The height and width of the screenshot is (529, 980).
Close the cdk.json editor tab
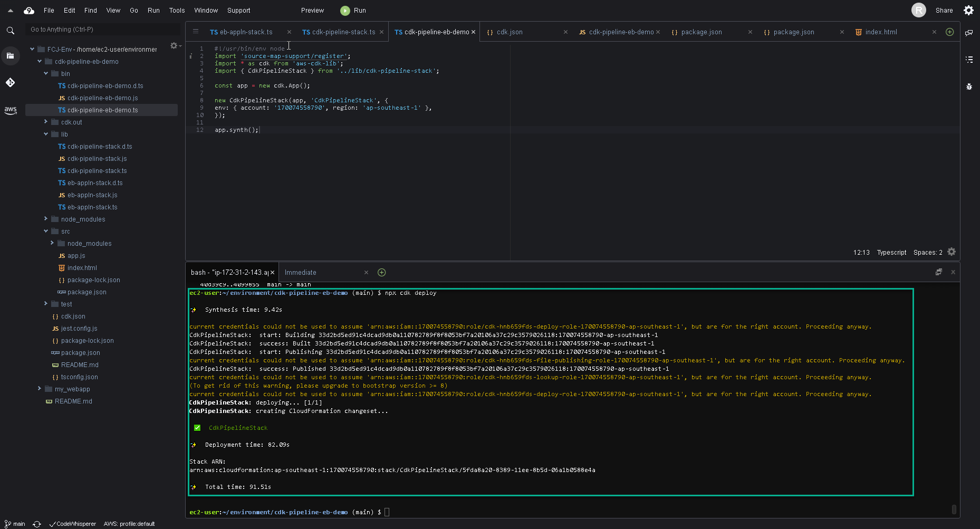[x=565, y=32]
